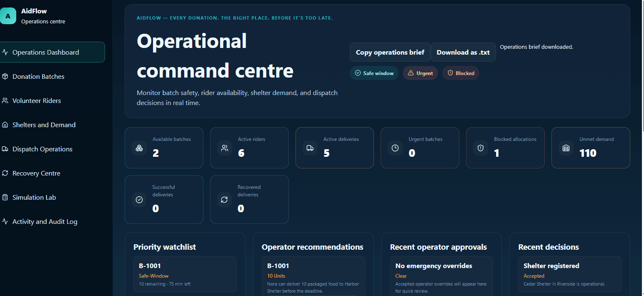Open Shelters and Demand

52,125
